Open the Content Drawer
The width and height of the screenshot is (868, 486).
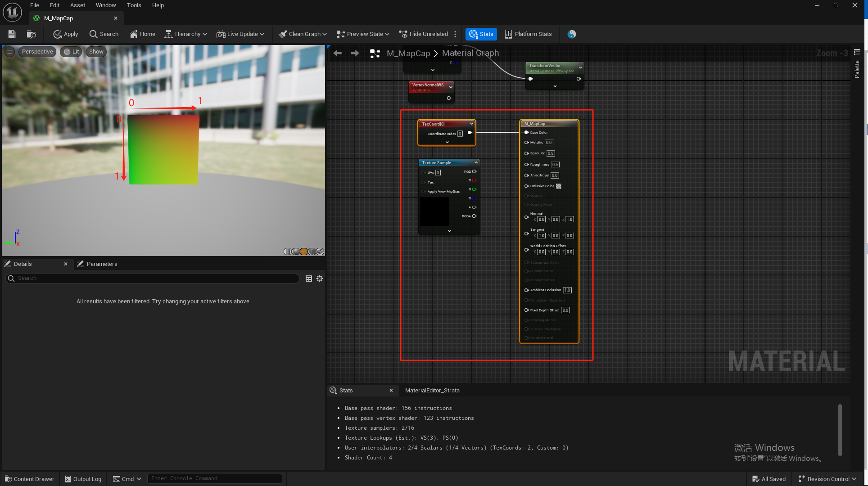(x=30, y=479)
